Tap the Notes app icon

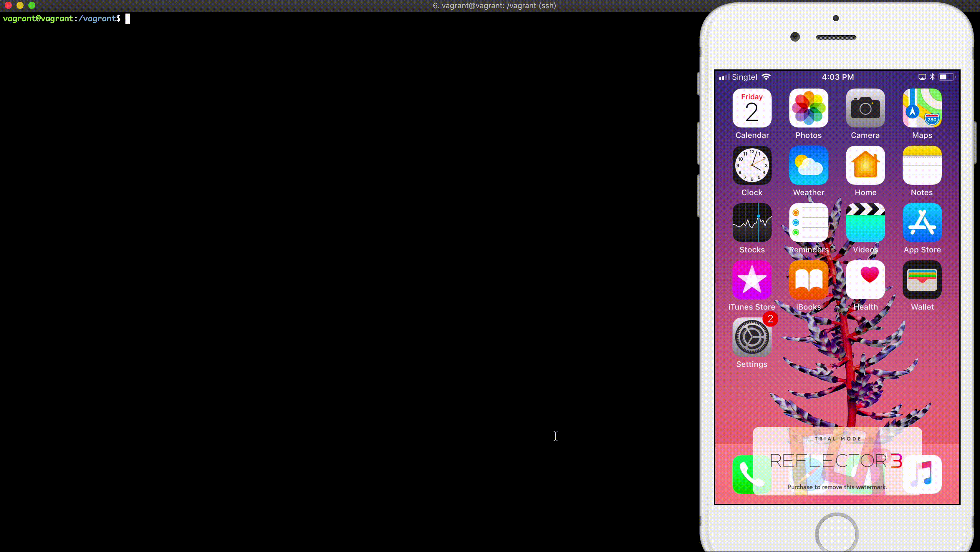[922, 165]
